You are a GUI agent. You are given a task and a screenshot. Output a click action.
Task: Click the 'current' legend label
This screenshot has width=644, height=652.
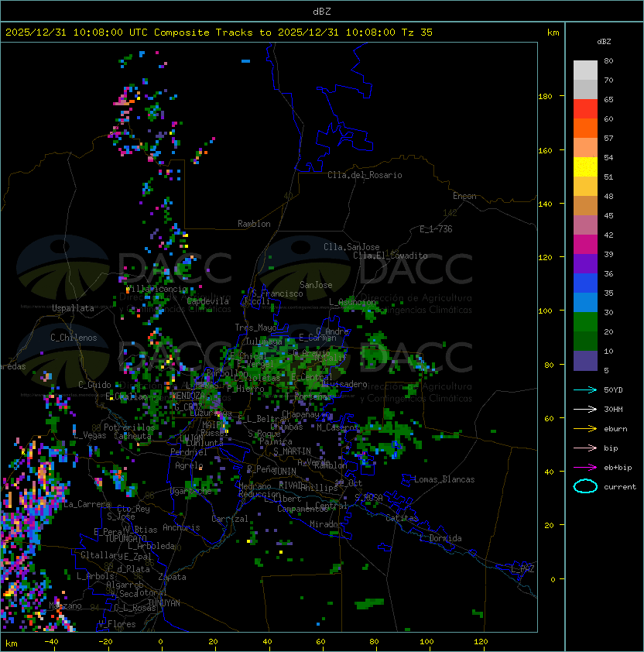click(x=620, y=486)
